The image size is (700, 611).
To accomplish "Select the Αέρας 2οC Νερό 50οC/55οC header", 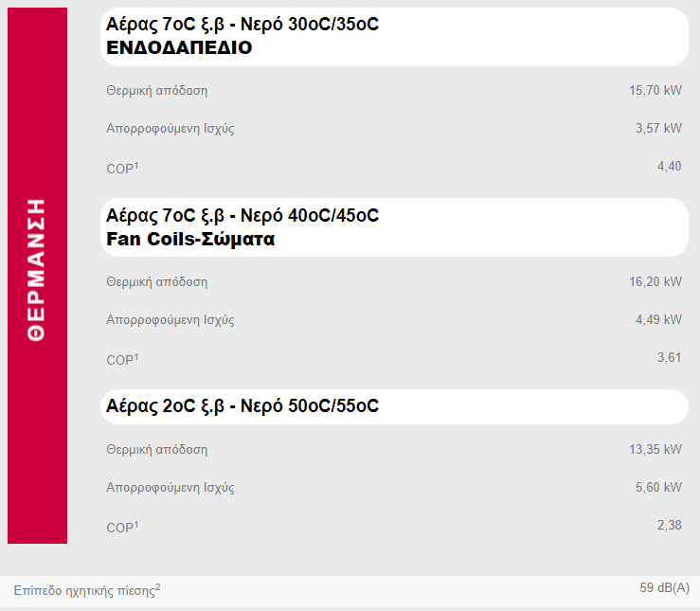I will click(242, 406).
